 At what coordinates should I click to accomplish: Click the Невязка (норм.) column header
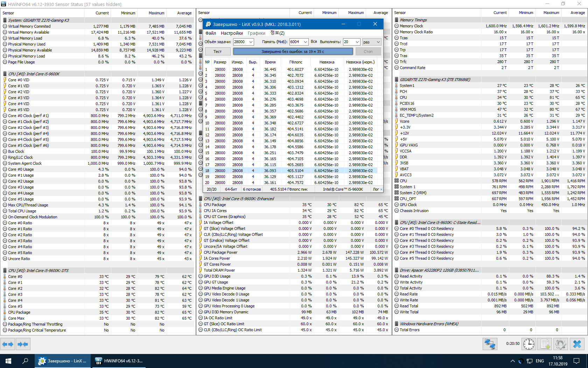(x=360, y=62)
